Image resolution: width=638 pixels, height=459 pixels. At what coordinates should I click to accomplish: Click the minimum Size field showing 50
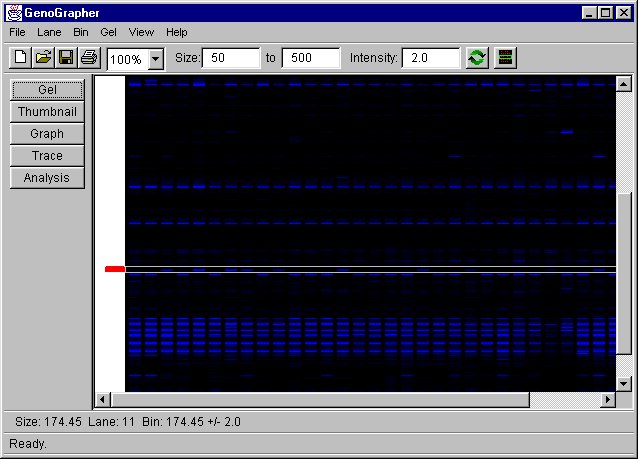231,58
